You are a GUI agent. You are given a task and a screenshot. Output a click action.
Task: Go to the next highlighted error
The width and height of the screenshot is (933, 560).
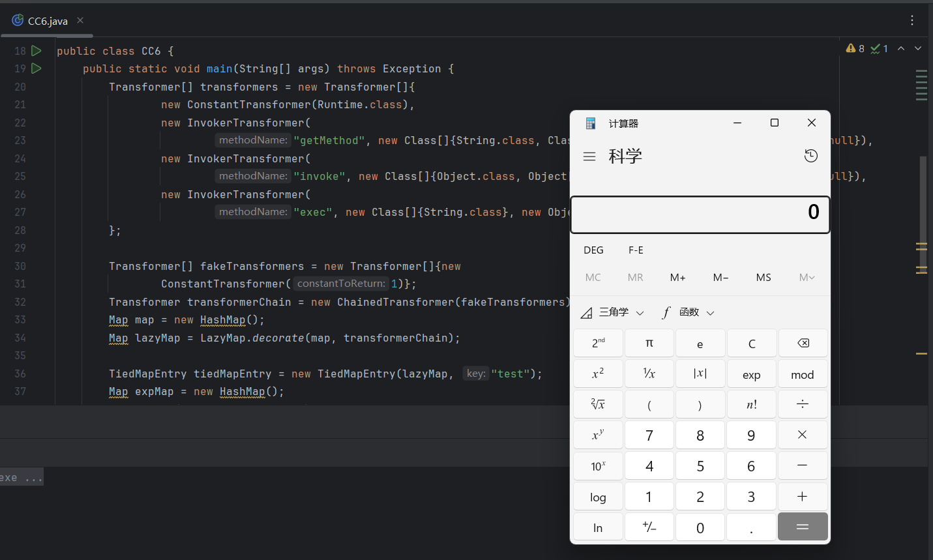click(x=918, y=48)
